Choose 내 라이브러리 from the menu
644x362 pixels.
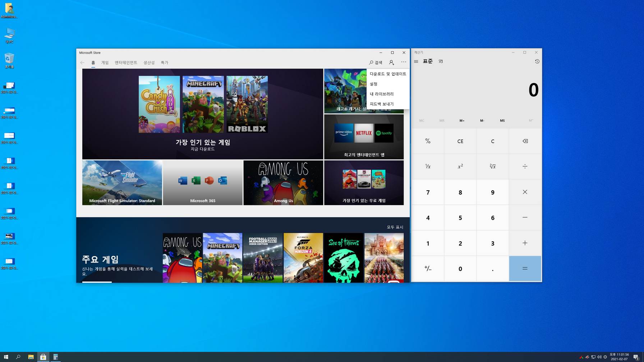point(388,94)
